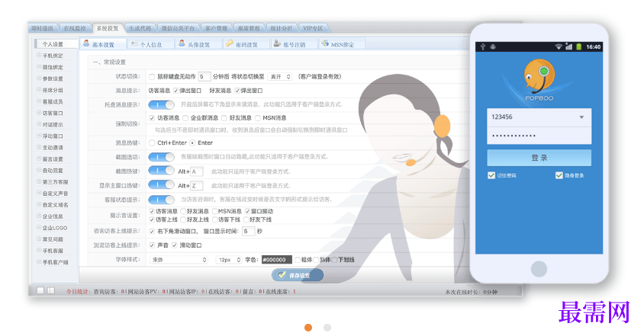644x336 pixels.
Task: Toggle the 截图热键 switch
Action: [162, 171]
